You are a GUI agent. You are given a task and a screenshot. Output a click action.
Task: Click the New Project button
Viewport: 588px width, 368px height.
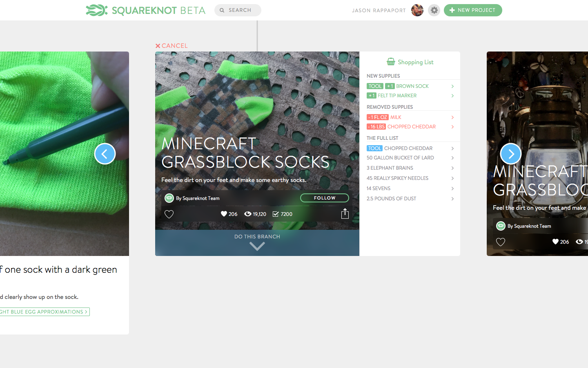pyautogui.click(x=473, y=10)
